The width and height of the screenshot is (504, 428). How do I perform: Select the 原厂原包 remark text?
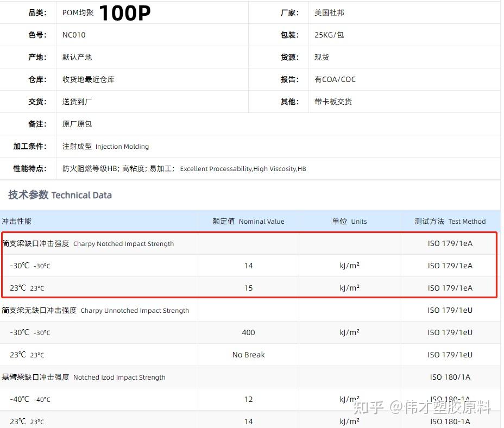(77, 124)
